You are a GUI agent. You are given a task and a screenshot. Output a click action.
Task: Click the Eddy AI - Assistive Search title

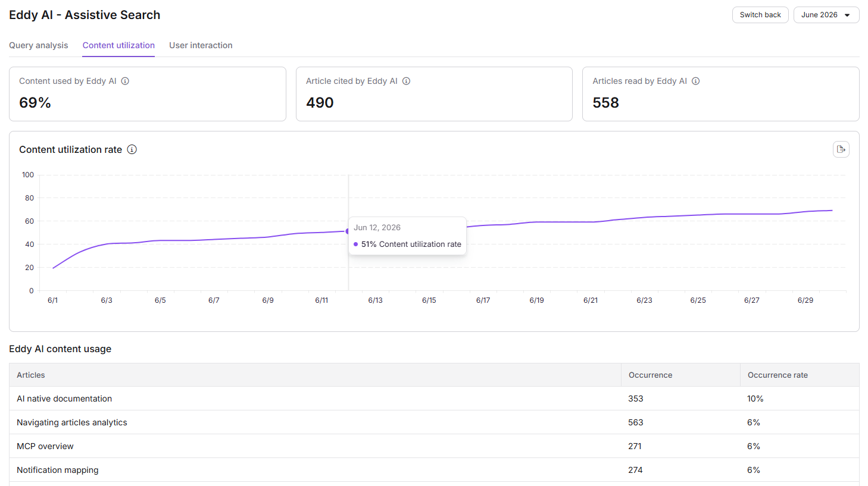pyautogui.click(x=85, y=15)
